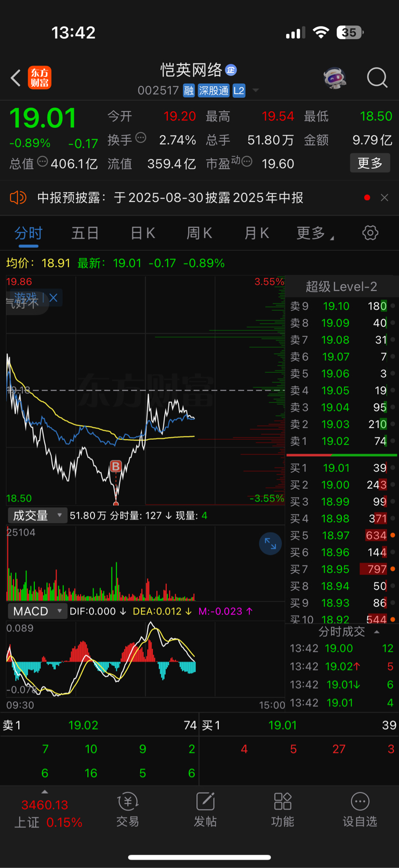Viewport: 399px width, 868px height.
Task: Tap the 13:42 19.02 trade row
Action: 341,666
